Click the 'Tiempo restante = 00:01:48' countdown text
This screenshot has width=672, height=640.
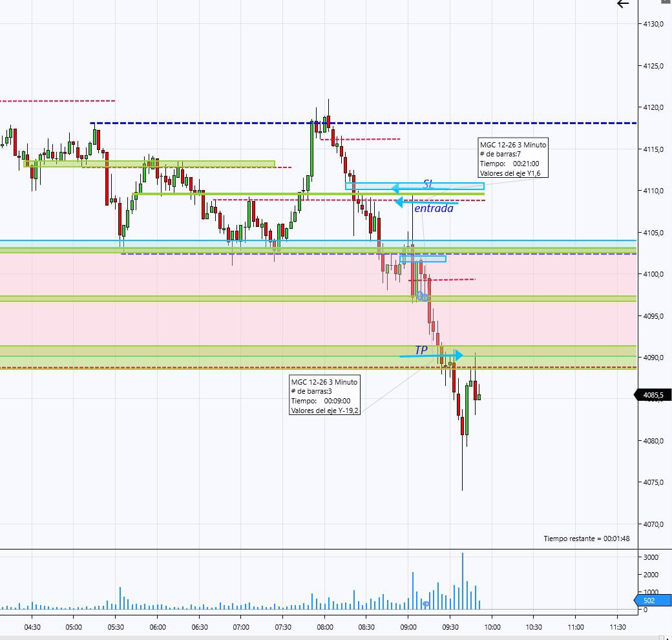click(586, 539)
